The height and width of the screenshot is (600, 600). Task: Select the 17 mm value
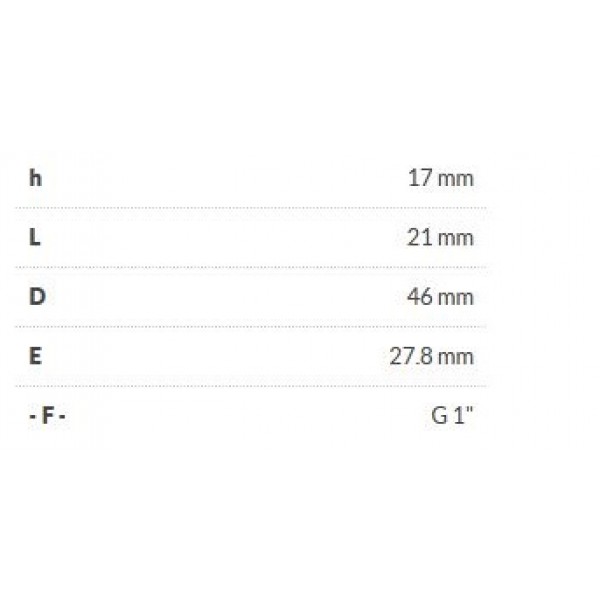click(x=441, y=178)
